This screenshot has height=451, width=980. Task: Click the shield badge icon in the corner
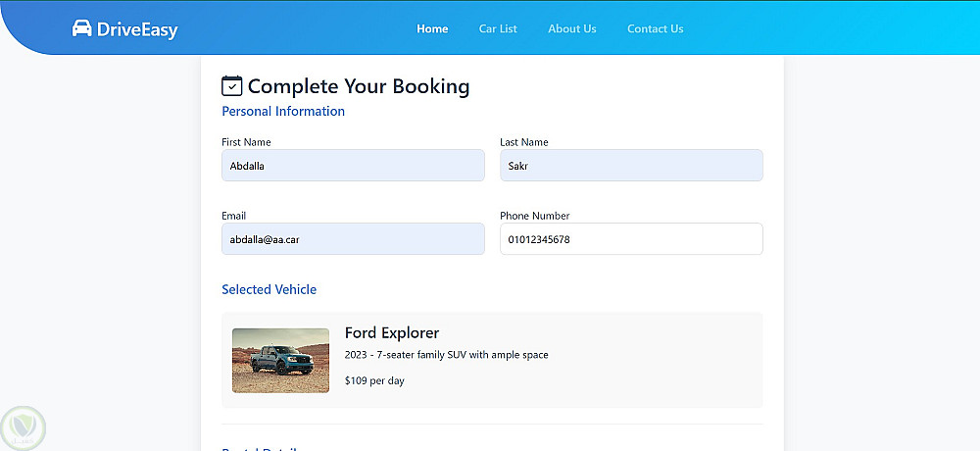22,427
